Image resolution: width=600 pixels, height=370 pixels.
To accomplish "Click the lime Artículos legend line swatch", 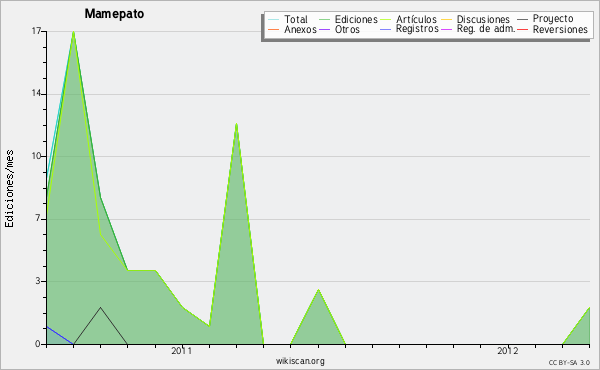I will click(x=385, y=19).
